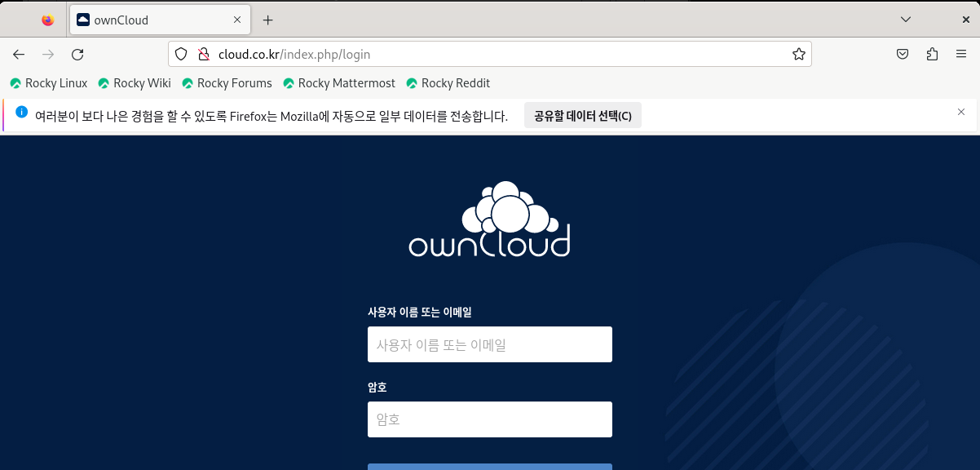
Task: Click the 사용자 이름 또는 이메일 label
Action: coord(420,312)
